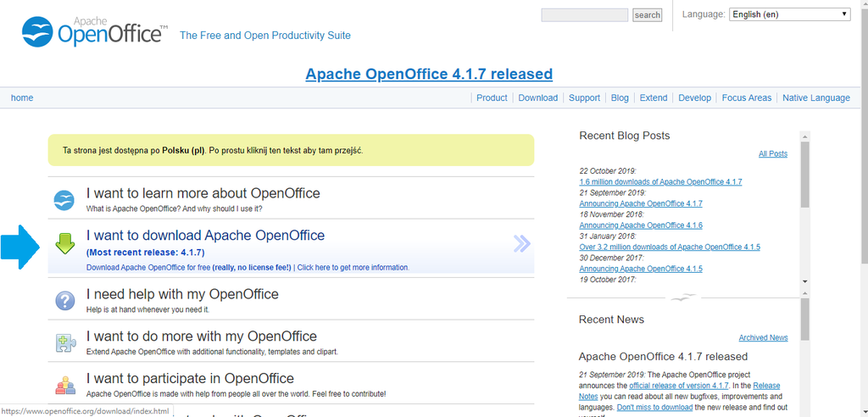The image size is (868, 417).
Task: Click the question mark help icon
Action: 64,301
